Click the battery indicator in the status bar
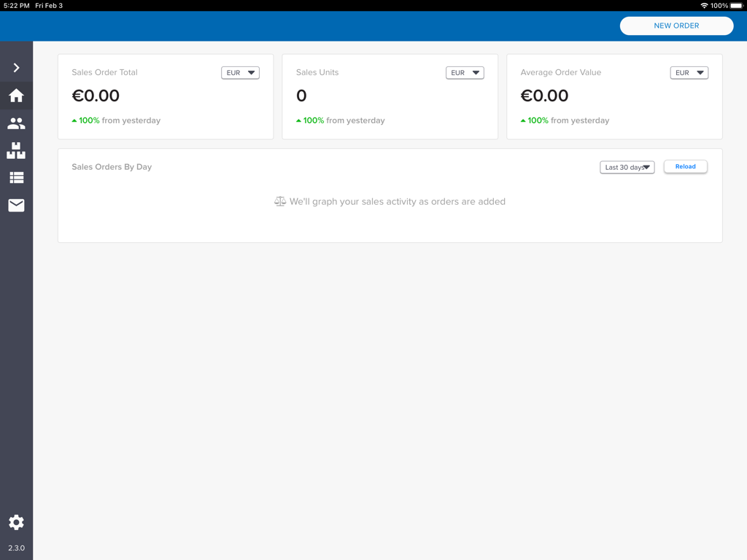This screenshot has width=747, height=560. point(735,5)
